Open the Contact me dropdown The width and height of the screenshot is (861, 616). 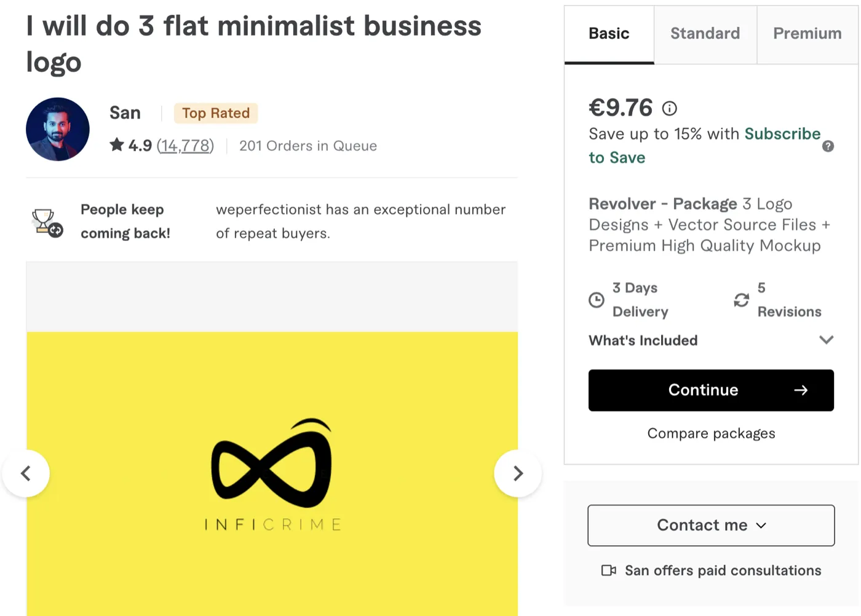pos(710,525)
